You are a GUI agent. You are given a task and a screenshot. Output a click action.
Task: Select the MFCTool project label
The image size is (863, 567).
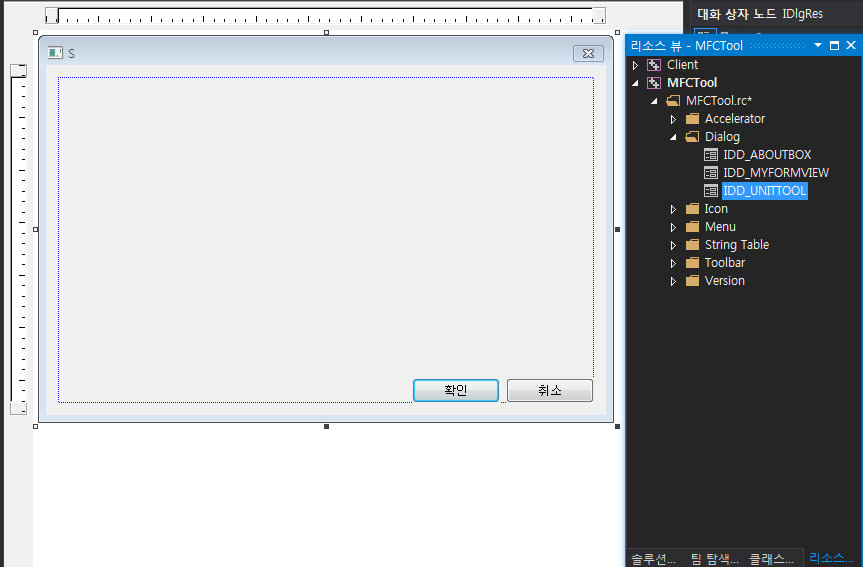[x=692, y=83]
